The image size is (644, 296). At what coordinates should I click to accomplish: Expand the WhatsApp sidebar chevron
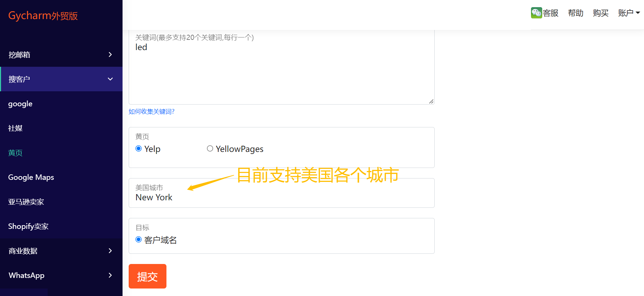[110, 275]
